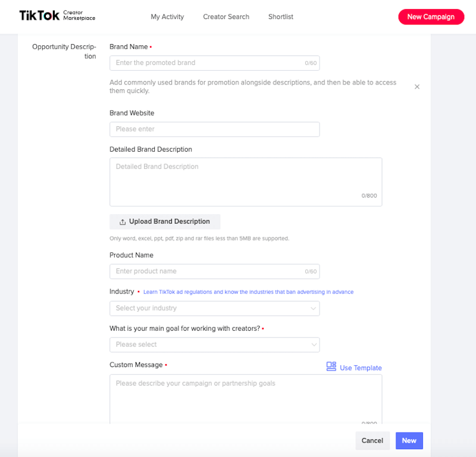The image size is (476, 457).
Task: Focus the Brand Name input field
Action: pos(214,63)
